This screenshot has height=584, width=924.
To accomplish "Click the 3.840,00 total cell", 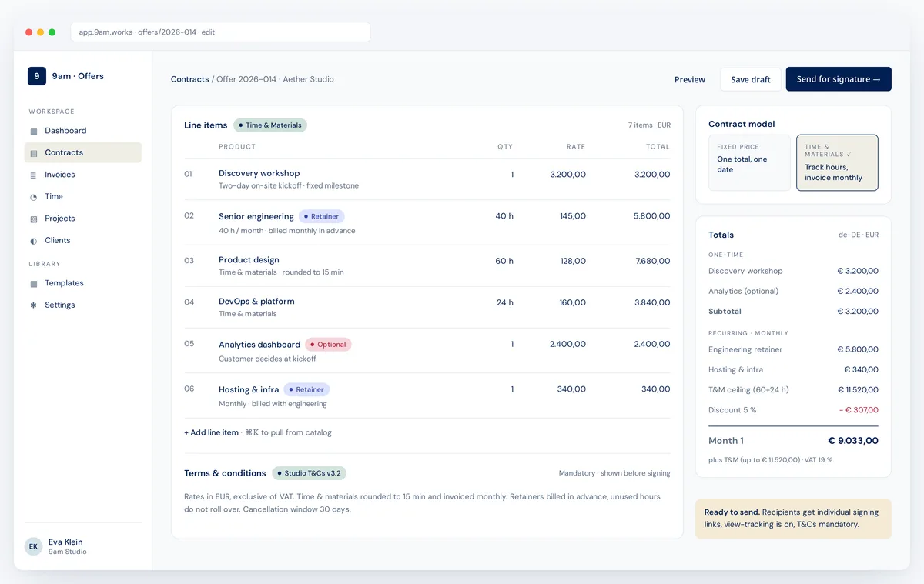I will [x=652, y=302].
